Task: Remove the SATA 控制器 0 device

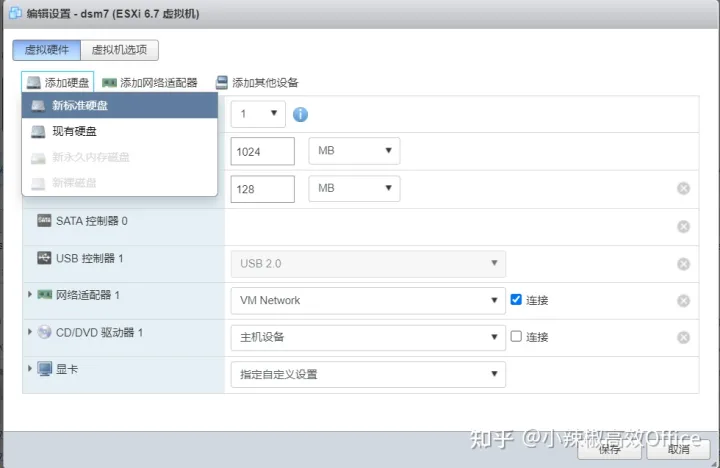Action: point(683,226)
